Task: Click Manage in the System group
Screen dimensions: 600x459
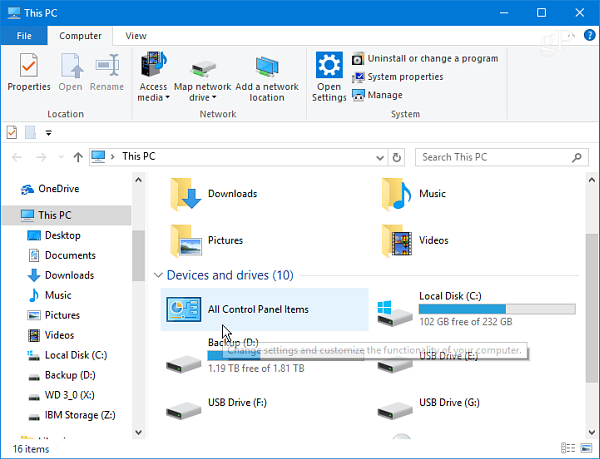Action: coord(377,95)
